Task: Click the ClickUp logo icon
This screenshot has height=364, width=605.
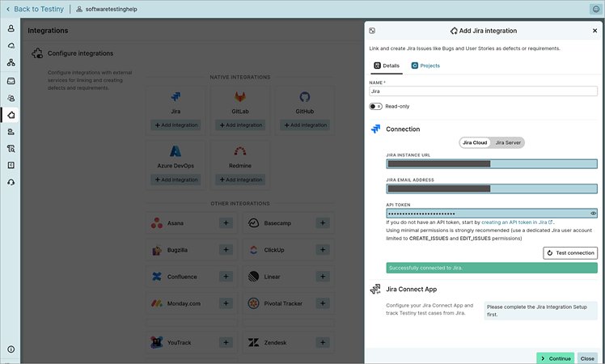Action: click(253, 250)
